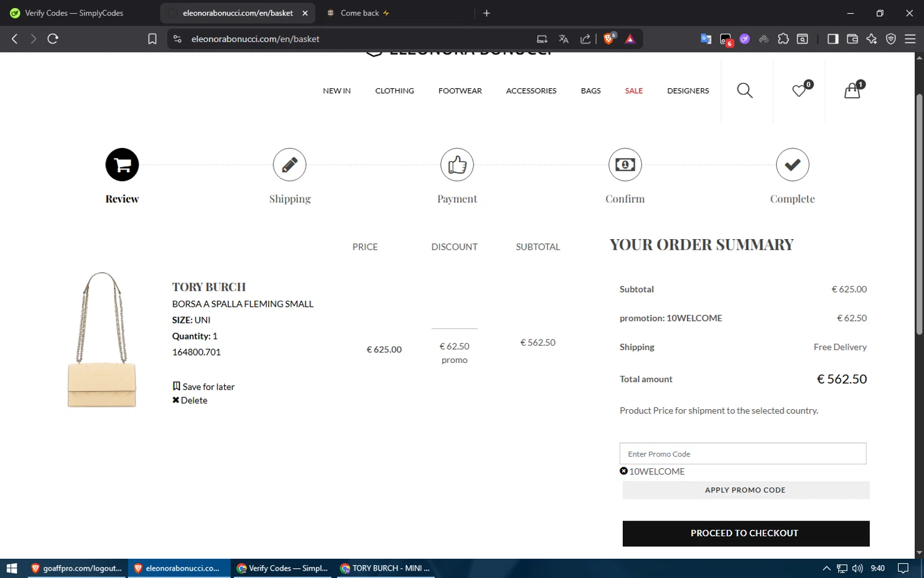Open a new browser tab

(487, 13)
